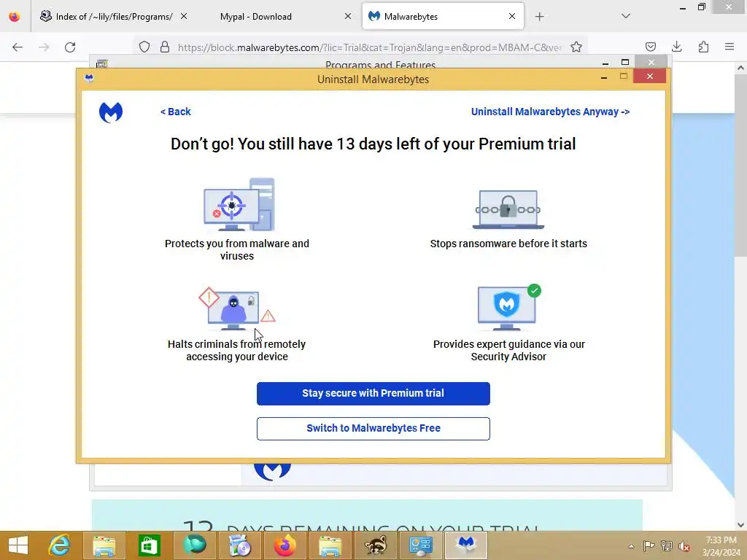Click 'Stay secure with Premium trial' button
The image size is (747, 560).
(x=373, y=393)
